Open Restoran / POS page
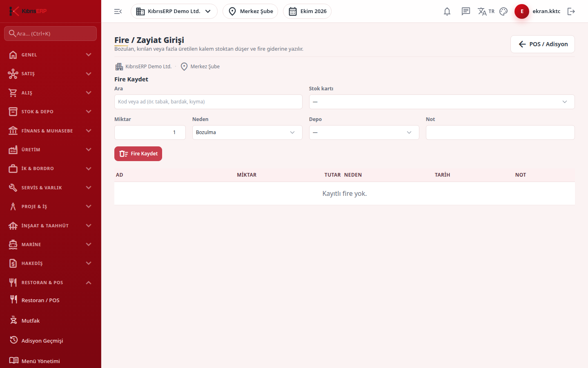 51,300
